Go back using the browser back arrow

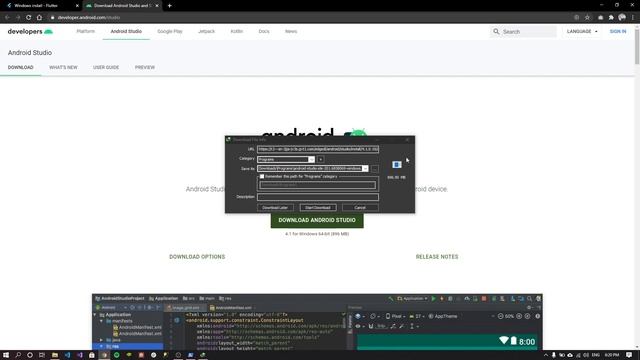click(x=7, y=18)
